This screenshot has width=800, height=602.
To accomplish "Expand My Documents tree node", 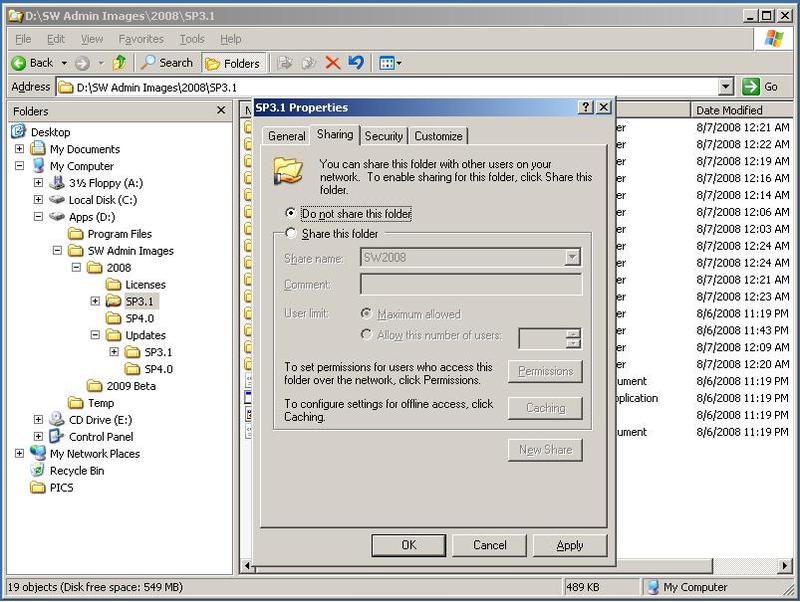I will coord(19,148).
